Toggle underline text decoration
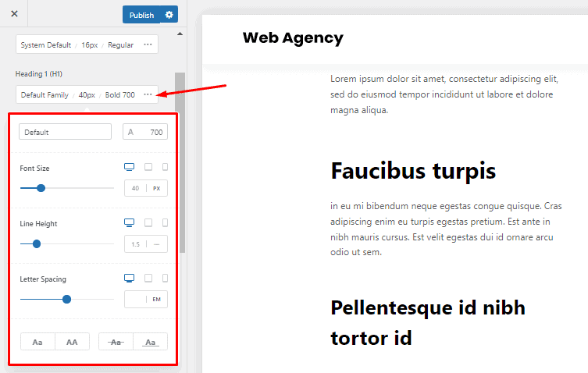588x373 pixels. pyautogui.click(x=150, y=342)
